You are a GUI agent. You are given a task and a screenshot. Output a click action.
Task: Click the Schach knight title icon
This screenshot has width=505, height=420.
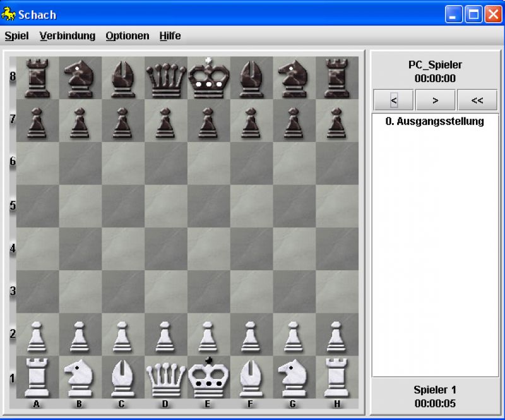point(8,15)
